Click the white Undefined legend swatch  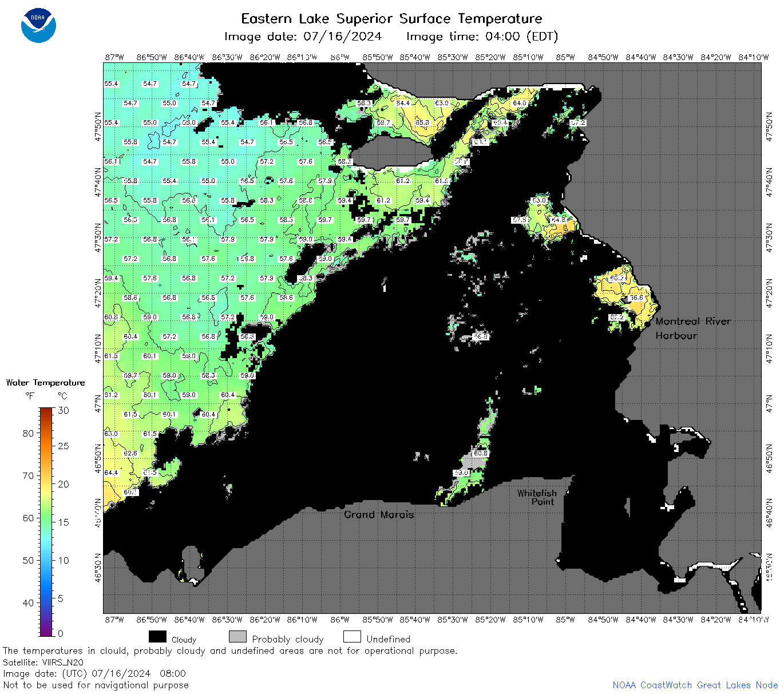(352, 637)
